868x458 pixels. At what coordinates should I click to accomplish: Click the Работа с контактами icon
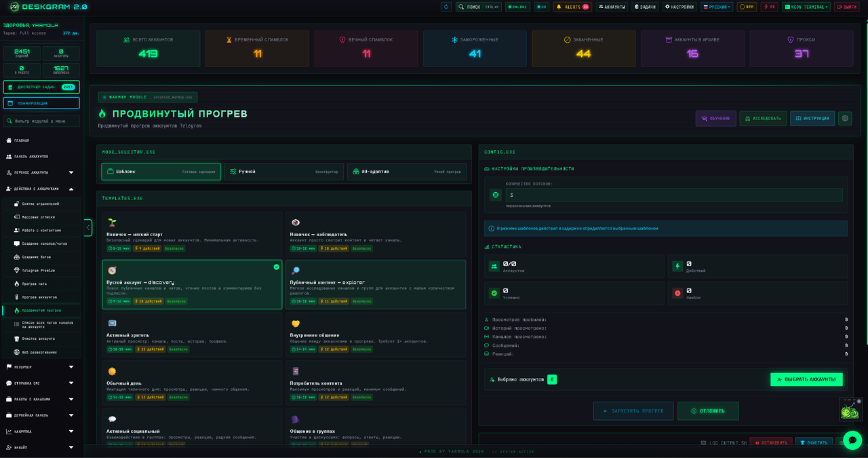(17, 230)
